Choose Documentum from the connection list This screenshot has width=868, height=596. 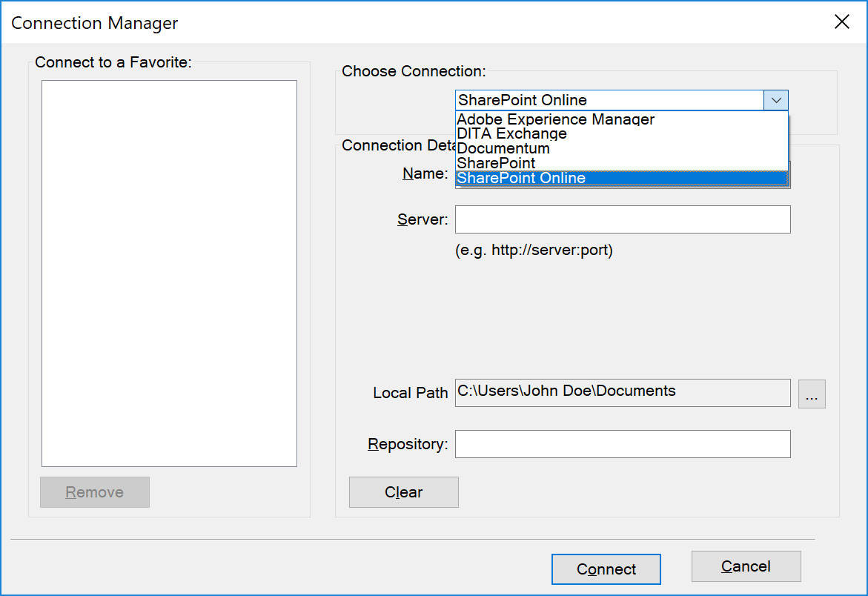point(503,148)
